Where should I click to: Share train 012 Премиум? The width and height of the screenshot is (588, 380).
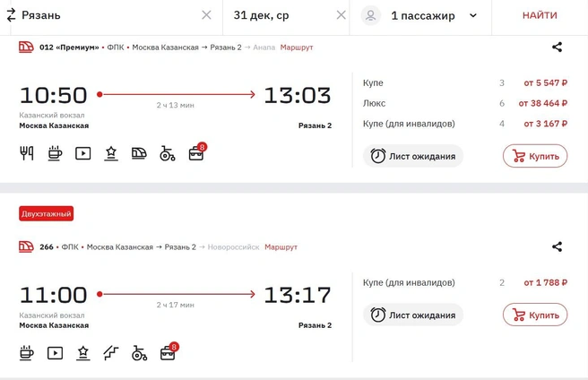click(x=557, y=47)
